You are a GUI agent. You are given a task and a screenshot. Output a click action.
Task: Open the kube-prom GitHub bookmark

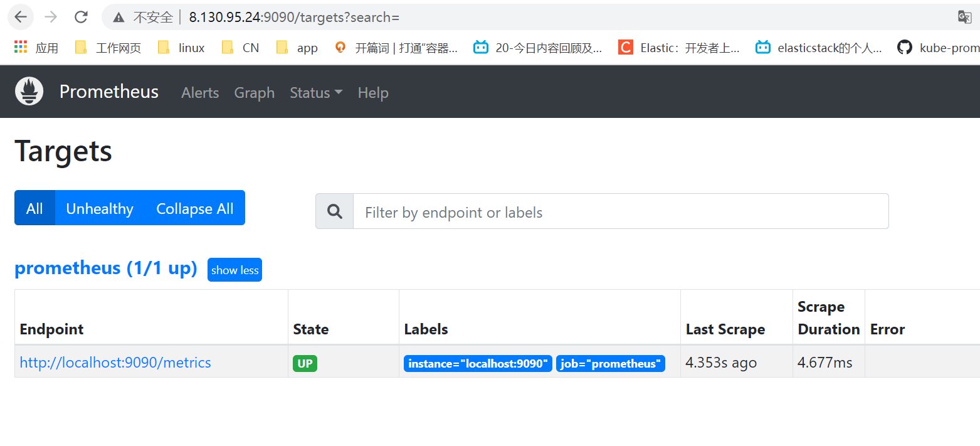coord(939,48)
